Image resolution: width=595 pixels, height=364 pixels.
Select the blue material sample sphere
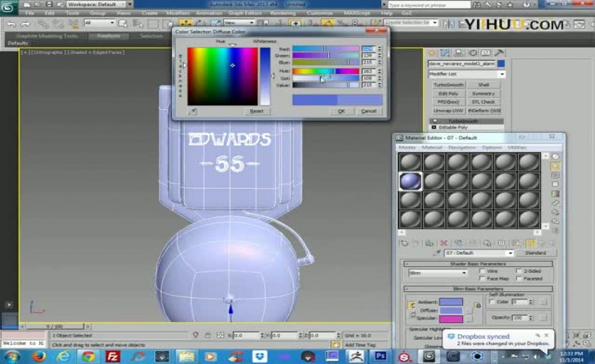[410, 181]
